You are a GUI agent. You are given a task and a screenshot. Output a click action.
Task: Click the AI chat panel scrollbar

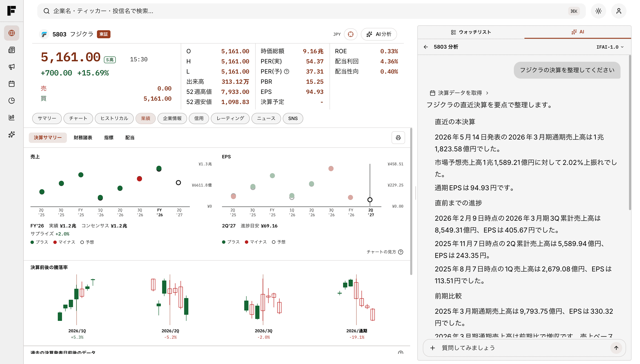(x=630, y=133)
